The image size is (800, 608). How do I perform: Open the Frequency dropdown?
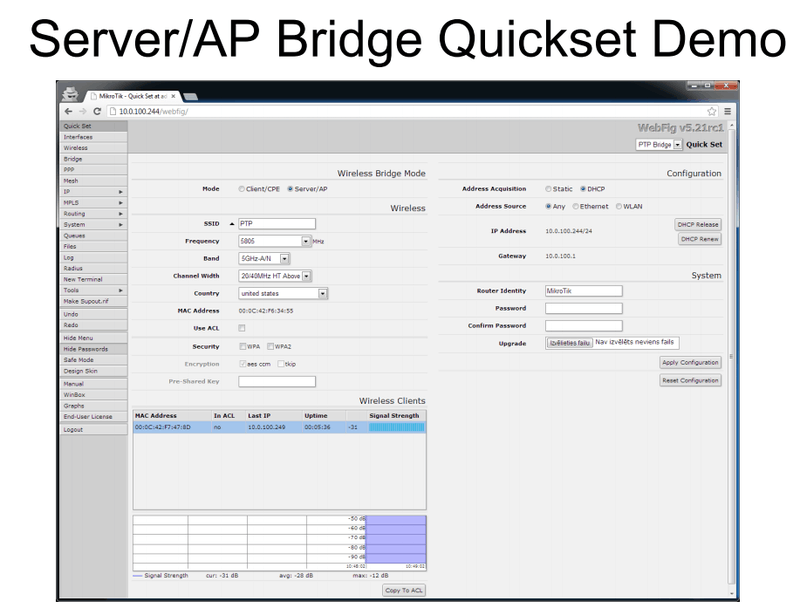306,241
